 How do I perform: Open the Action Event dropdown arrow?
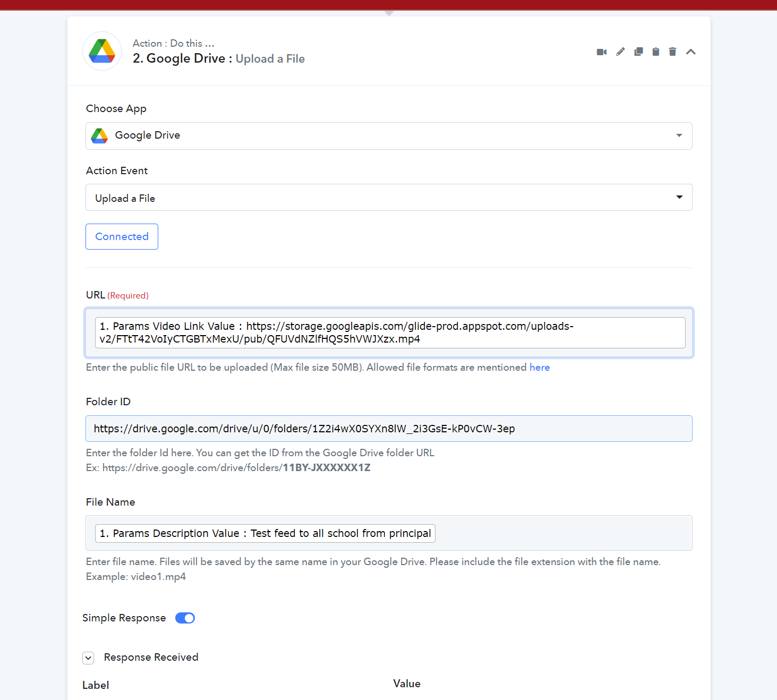tap(679, 197)
